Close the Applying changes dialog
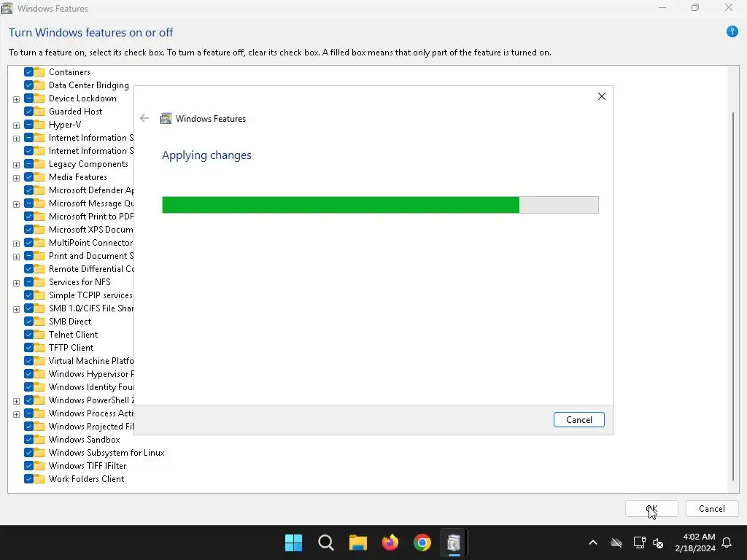 602,96
